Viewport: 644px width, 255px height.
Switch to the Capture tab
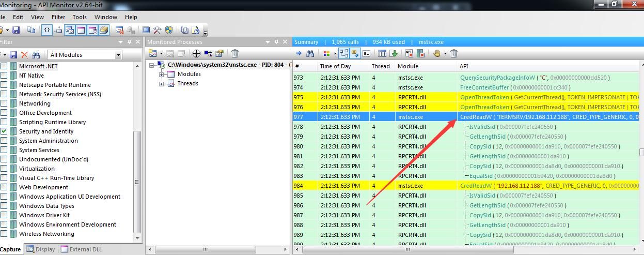click(11, 249)
